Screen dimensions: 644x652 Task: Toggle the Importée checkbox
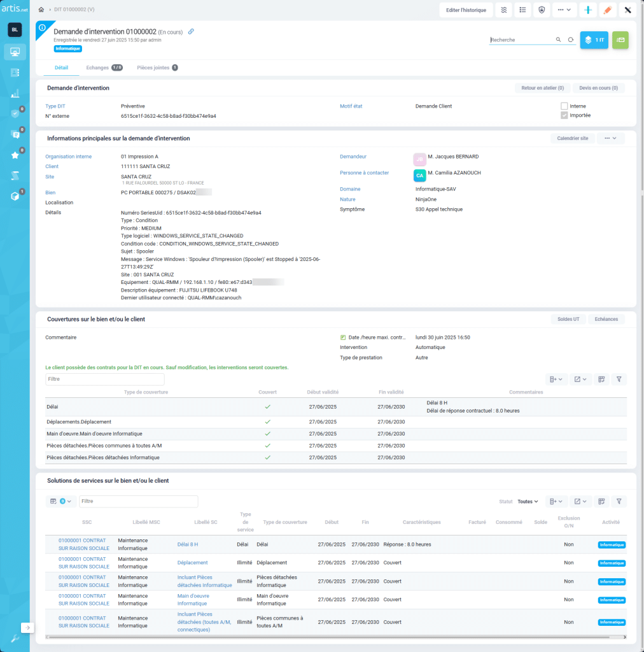coord(564,115)
